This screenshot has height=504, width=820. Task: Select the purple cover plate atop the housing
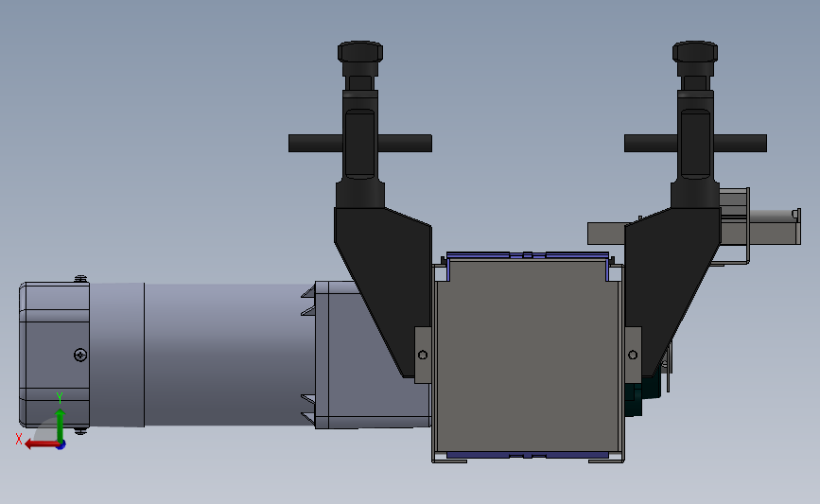(x=528, y=256)
